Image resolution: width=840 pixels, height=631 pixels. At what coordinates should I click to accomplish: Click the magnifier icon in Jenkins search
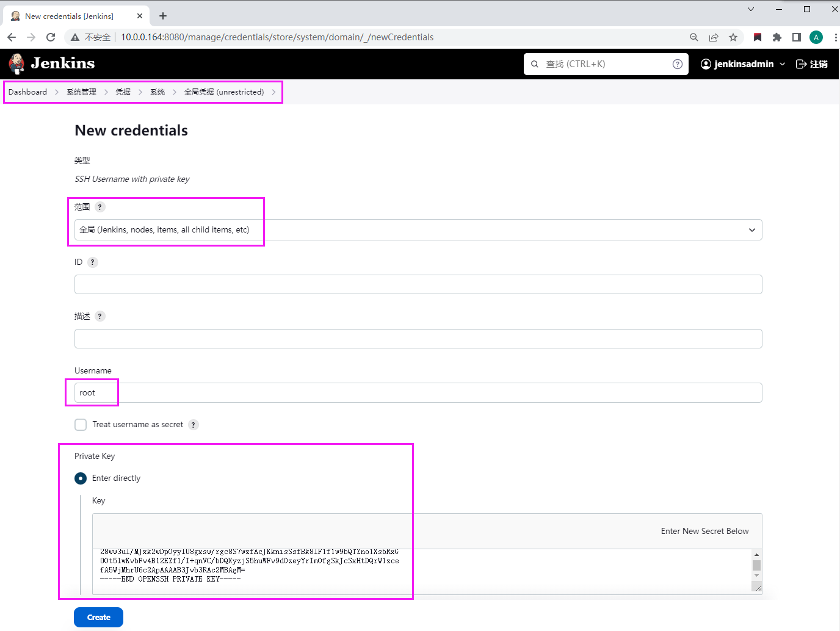click(535, 64)
